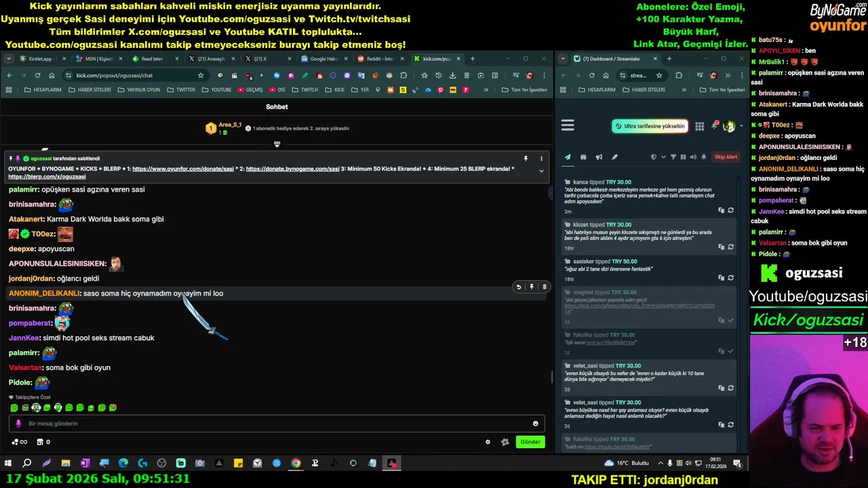Collapse the gift leaderboard handle under Area_5_1

[277, 144]
